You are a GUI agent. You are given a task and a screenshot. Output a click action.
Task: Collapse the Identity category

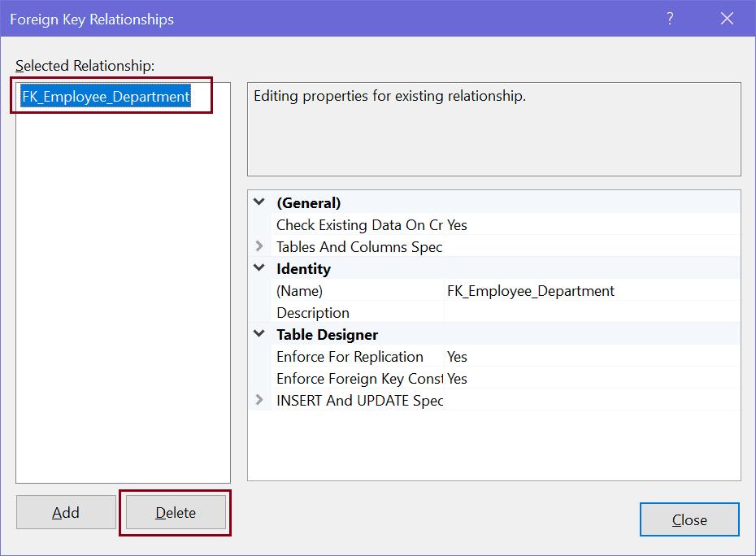[x=259, y=268]
